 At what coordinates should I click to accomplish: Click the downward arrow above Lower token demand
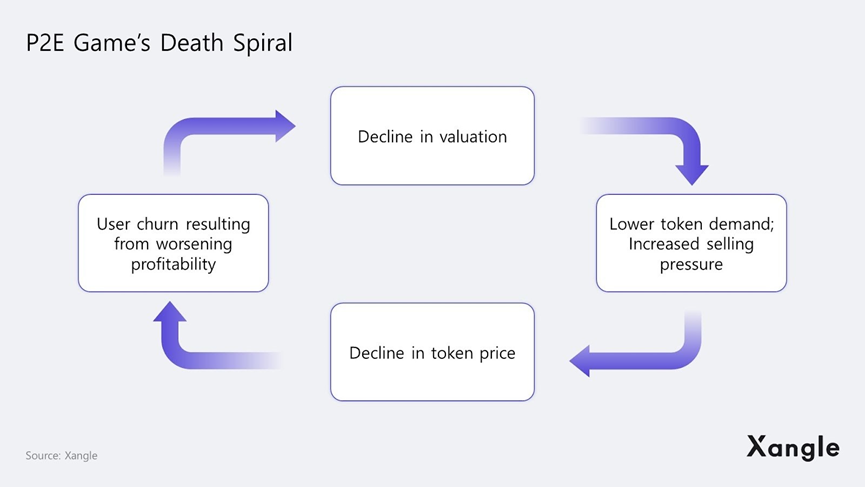coord(691,166)
